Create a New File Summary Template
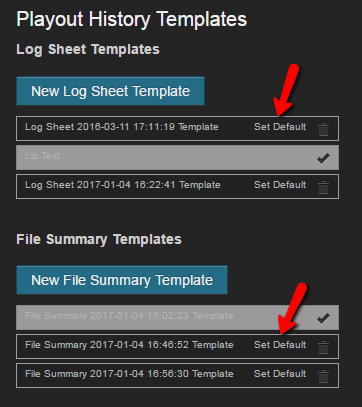This screenshot has width=362, height=407. pyautogui.click(x=122, y=280)
